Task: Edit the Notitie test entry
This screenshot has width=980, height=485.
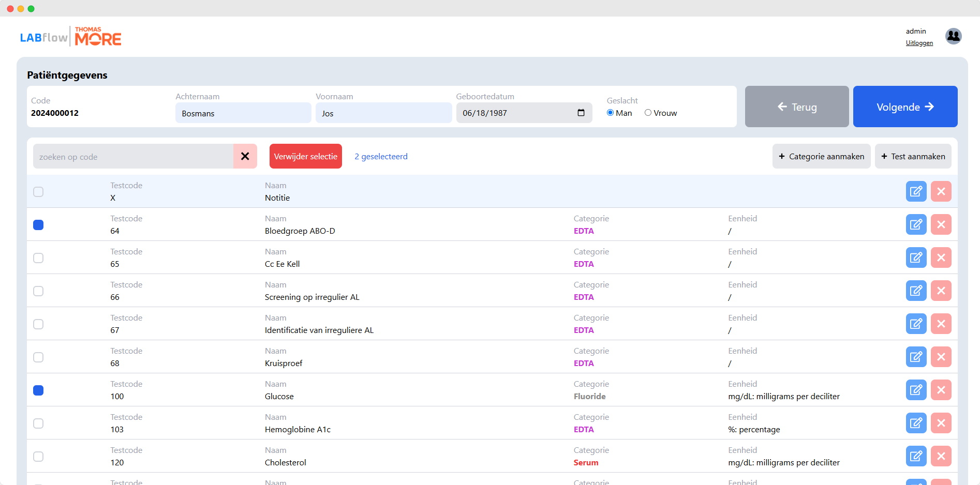Action: coord(916,191)
